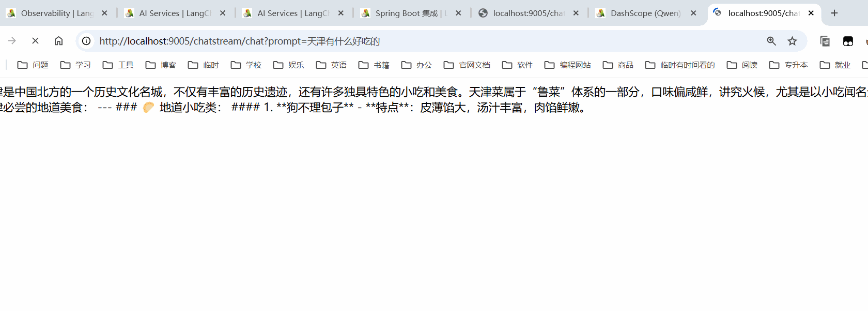Open the 临时 bookmark folder

204,65
